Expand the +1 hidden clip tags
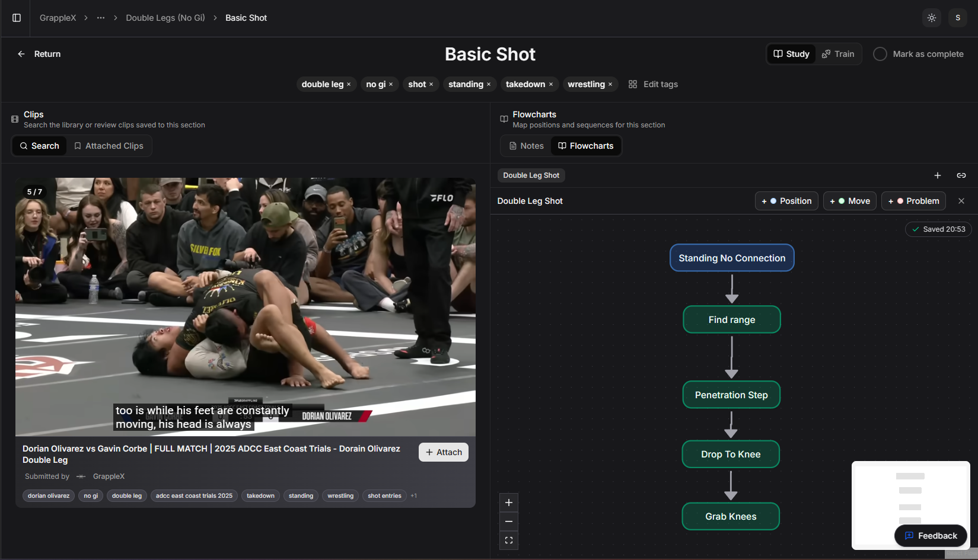 (413, 496)
